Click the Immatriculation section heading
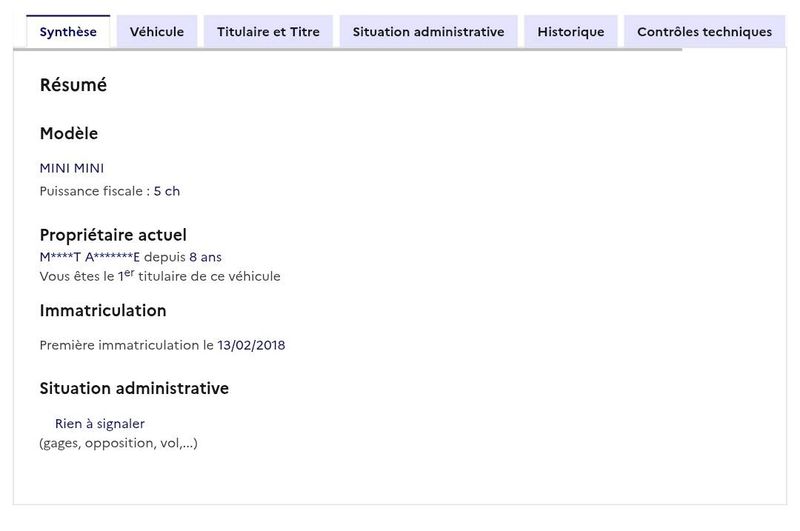Image resolution: width=800 pixels, height=531 pixels. coord(103,311)
